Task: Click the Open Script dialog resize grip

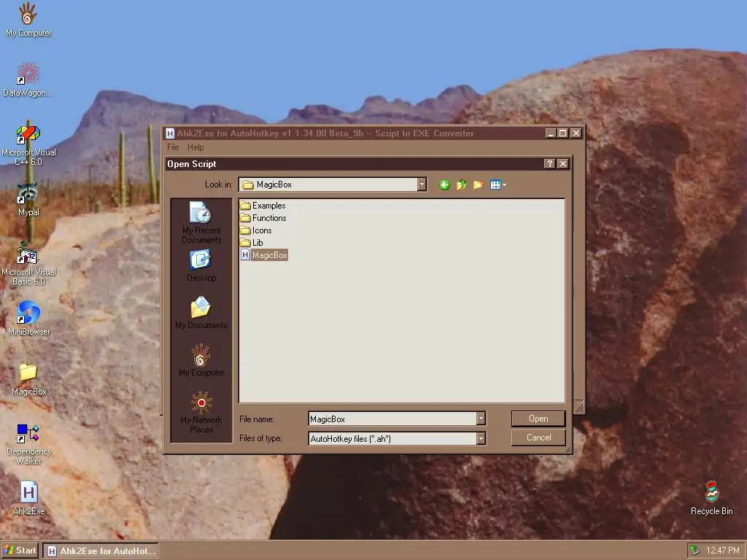Action: [568, 448]
